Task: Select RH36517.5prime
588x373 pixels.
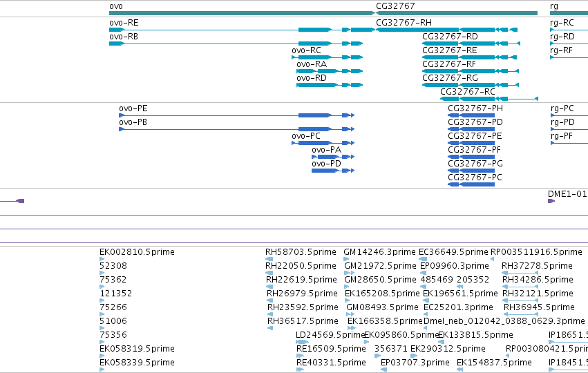Action: coord(270,328)
